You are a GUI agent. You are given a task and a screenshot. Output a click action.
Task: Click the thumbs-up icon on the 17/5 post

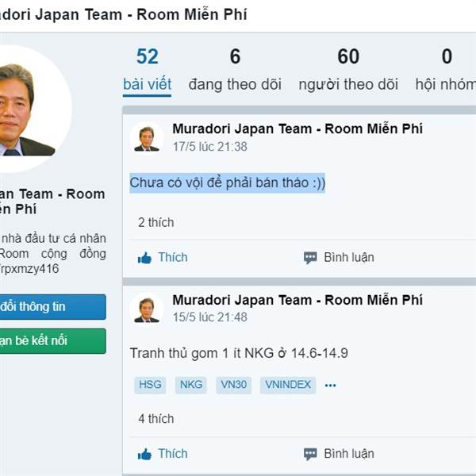tap(144, 258)
